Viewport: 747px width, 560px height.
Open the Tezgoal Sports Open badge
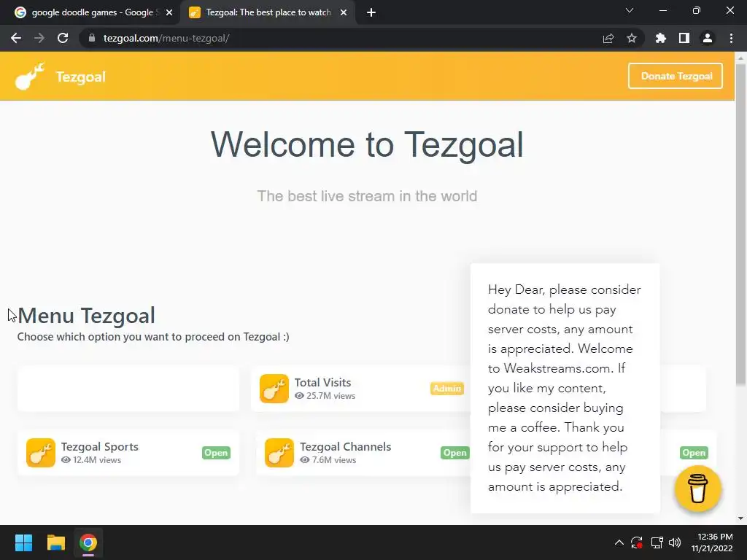coord(216,453)
